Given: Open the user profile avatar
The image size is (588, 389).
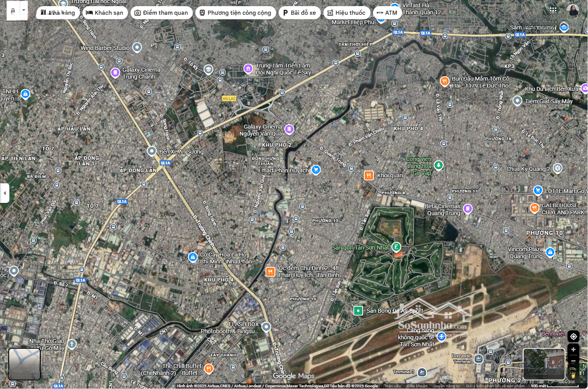Looking at the screenshot, I should [x=573, y=10].
